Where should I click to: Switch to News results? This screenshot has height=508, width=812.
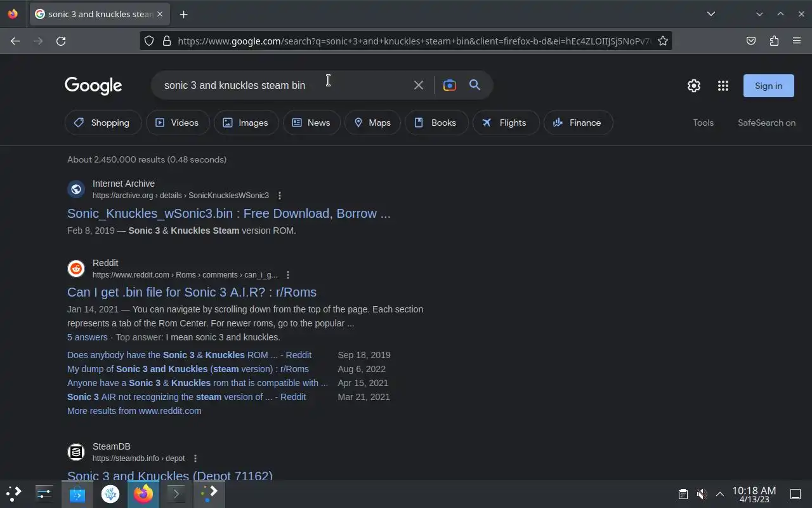coord(311,123)
